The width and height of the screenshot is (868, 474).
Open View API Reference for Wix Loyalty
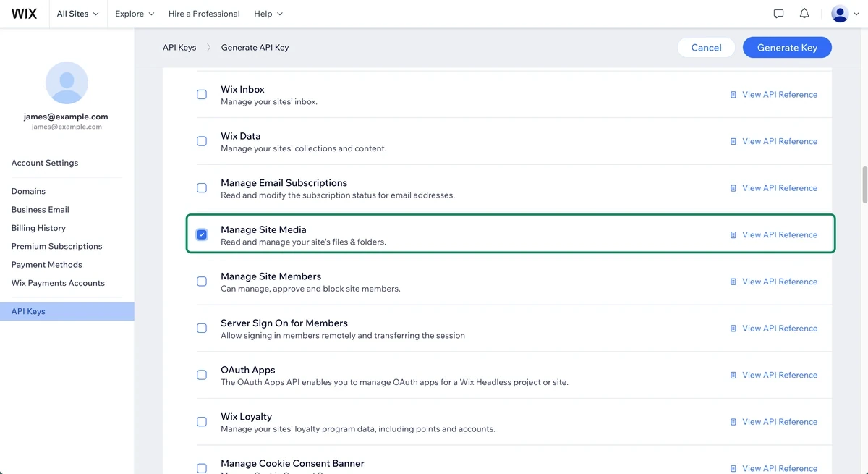(780, 422)
